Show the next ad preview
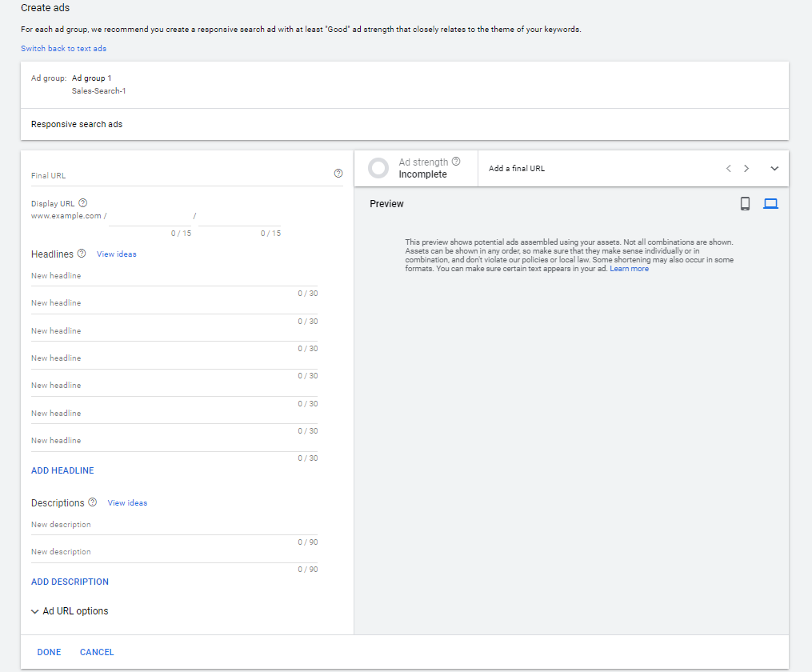This screenshot has height=672, width=812. (746, 169)
